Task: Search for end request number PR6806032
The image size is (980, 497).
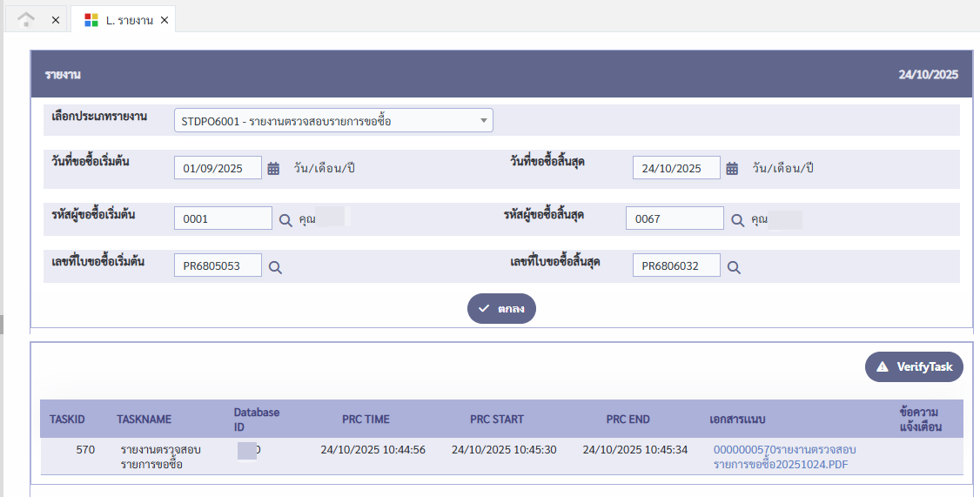Action: point(734,267)
